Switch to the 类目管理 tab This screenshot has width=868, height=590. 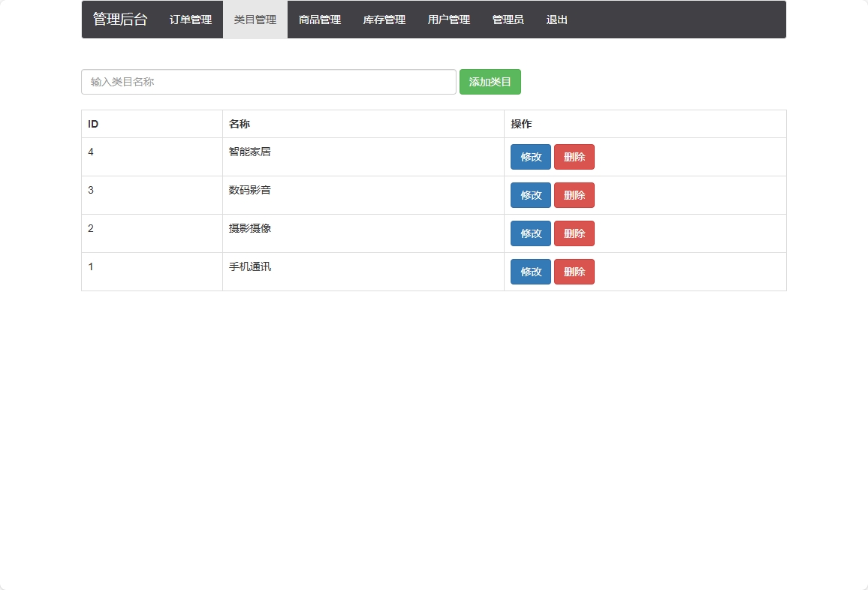click(255, 20)
